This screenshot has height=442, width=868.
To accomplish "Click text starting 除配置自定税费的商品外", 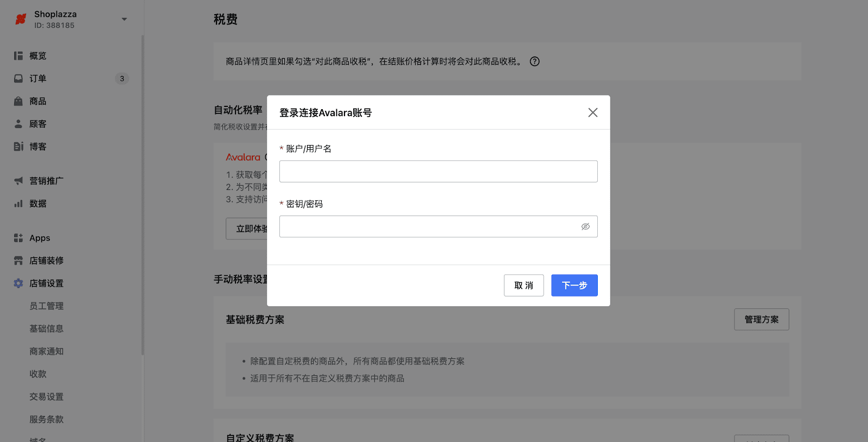I will pos(358,361).
